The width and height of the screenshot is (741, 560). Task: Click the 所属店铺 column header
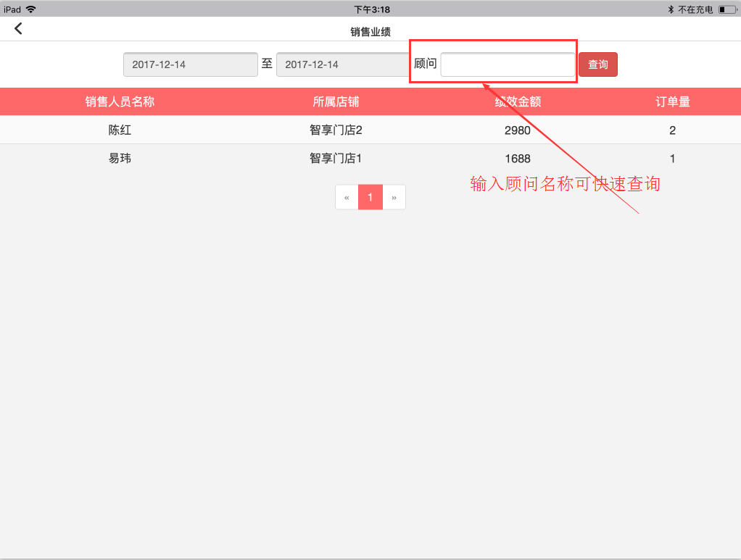pos(336,102)
